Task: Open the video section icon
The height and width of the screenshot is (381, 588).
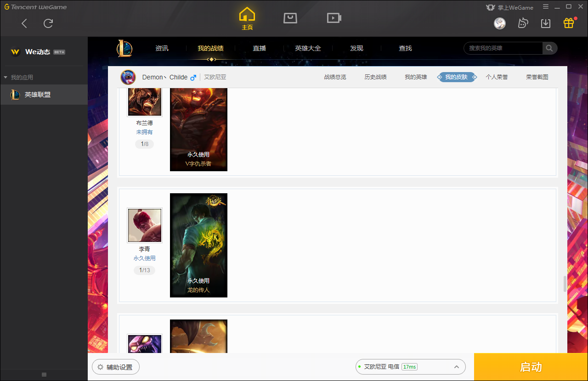Action: [x=334, y=18]
